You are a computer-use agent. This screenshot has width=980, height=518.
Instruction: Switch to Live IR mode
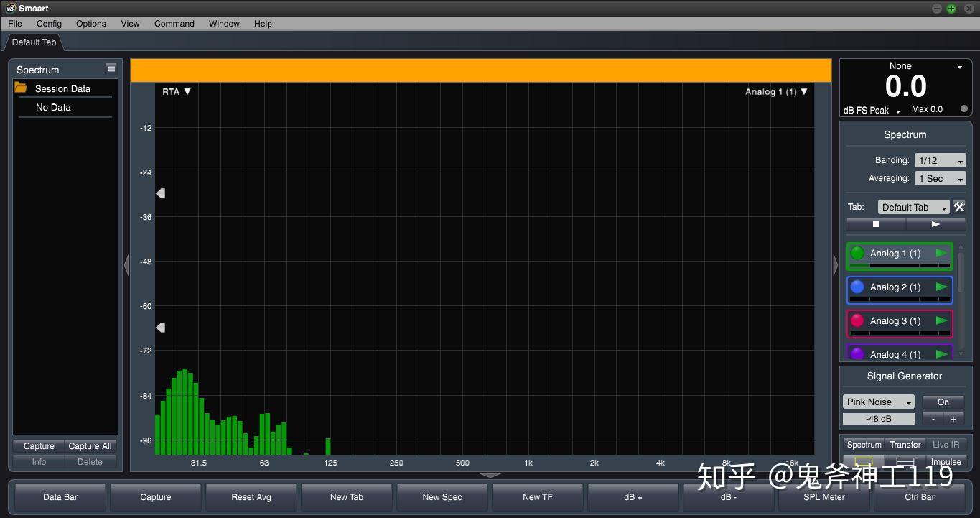(946, 445)
